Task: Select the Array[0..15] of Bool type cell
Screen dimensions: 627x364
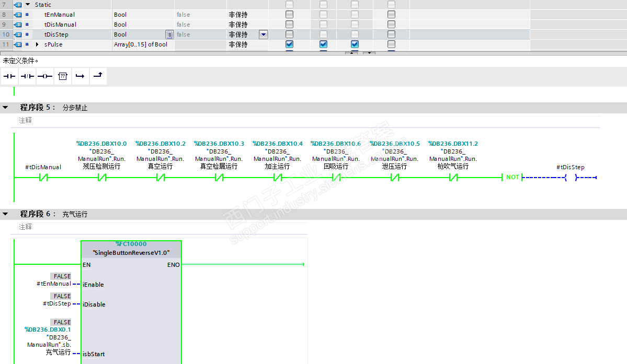Action: [x=143, y=45]
